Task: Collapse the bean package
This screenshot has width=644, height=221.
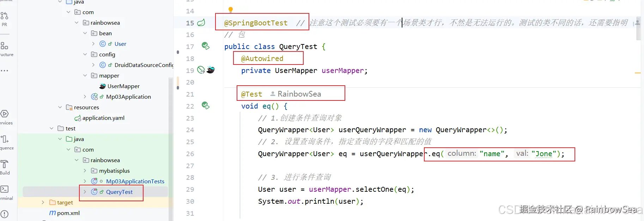Action: click(x=85, y=33)
